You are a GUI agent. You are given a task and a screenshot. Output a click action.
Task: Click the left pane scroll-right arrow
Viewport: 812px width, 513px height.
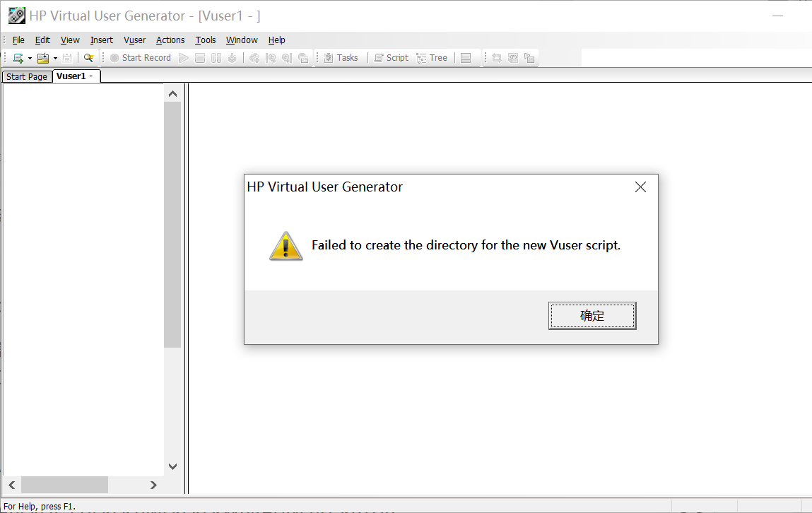pos(153,485)
